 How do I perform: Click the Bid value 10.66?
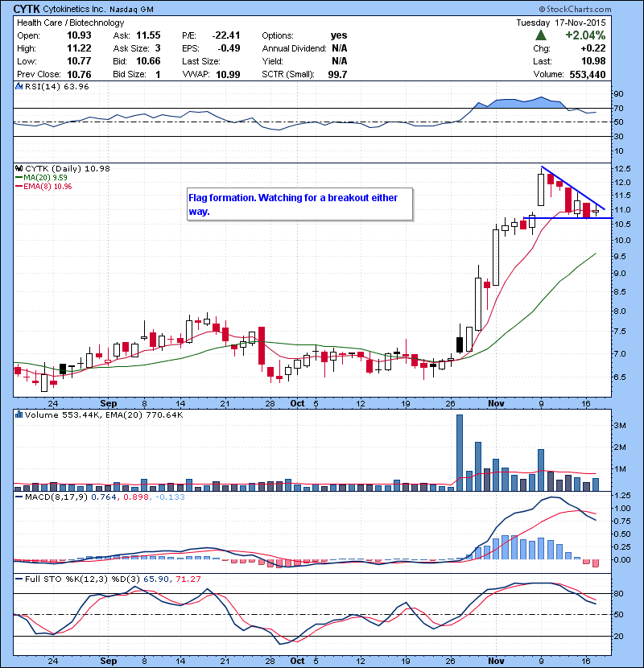click(148, 61)
